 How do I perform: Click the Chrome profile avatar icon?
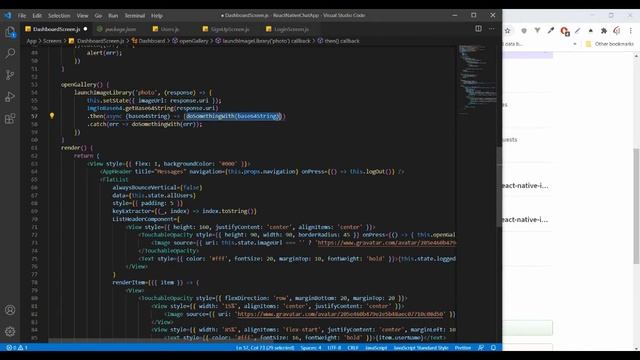tap(617, 31)
